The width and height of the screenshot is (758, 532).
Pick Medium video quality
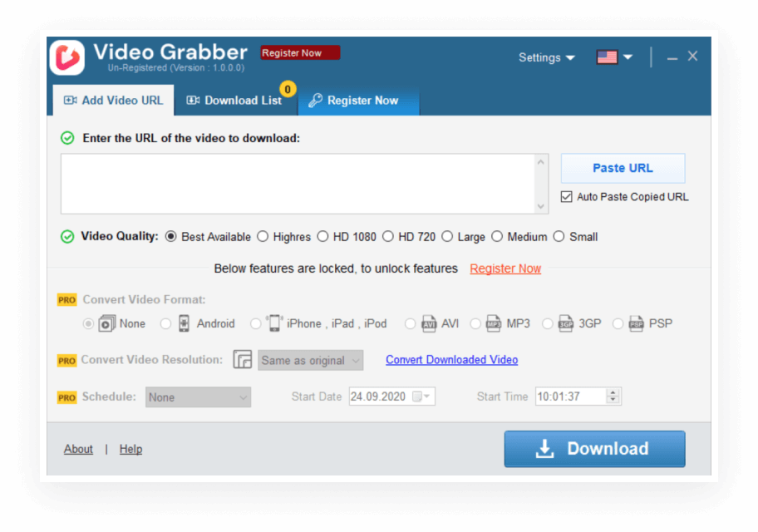pyautogui.click(x=497, y=237)
